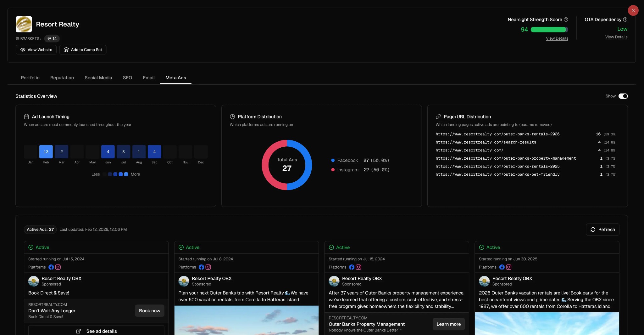Click the Facebook legend dot in Platform Distribution
Image resolution: width=644 pixels, height=335 pixels.
(333, 160)
